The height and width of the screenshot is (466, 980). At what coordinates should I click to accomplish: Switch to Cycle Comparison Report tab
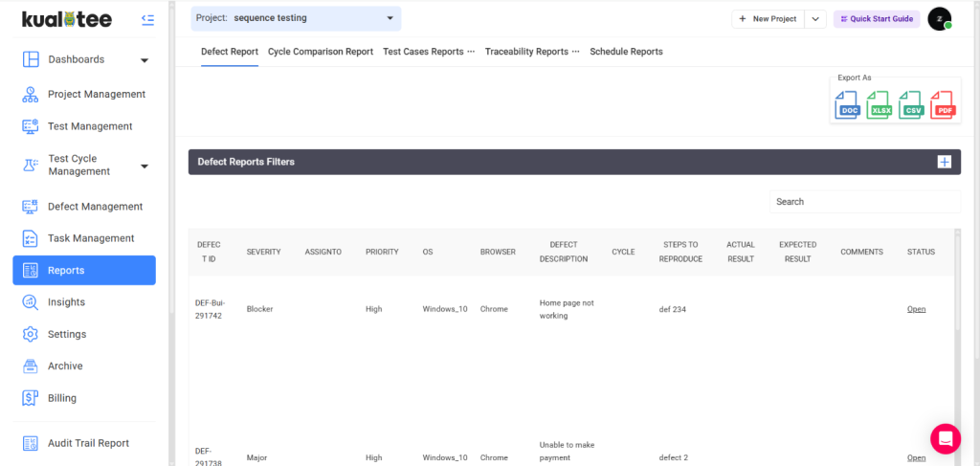[x=321, y=52]
